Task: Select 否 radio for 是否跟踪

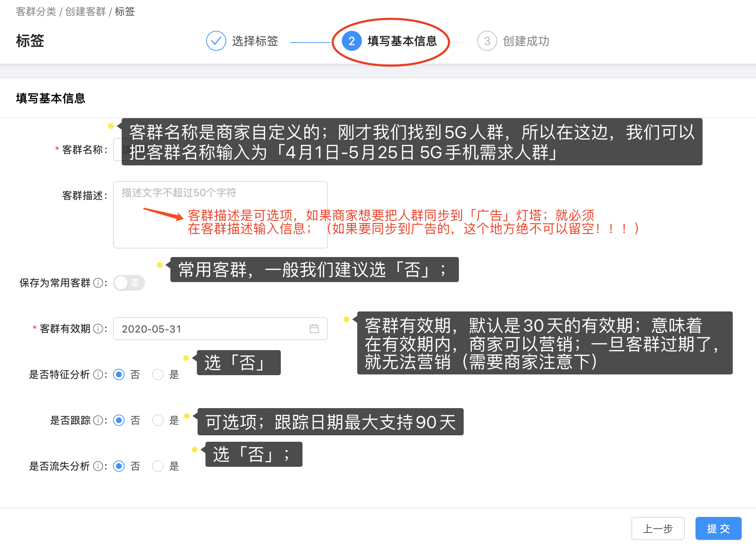Action: [119, 420]
